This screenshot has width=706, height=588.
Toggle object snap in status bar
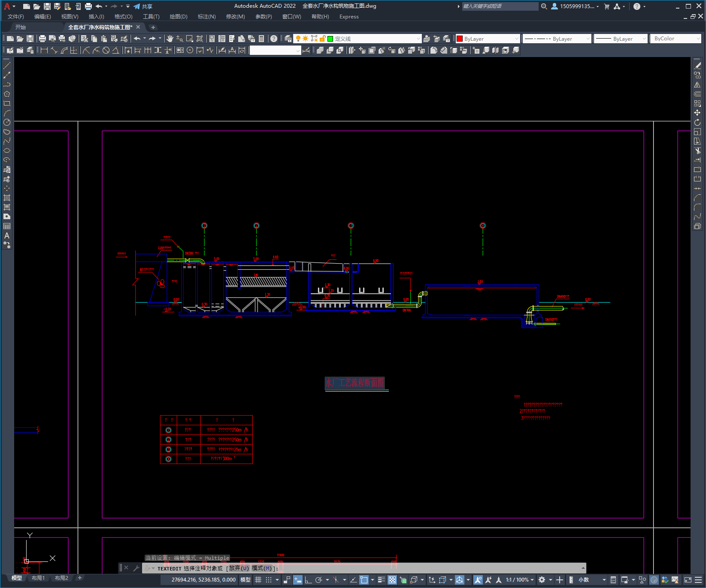(364, 580)
